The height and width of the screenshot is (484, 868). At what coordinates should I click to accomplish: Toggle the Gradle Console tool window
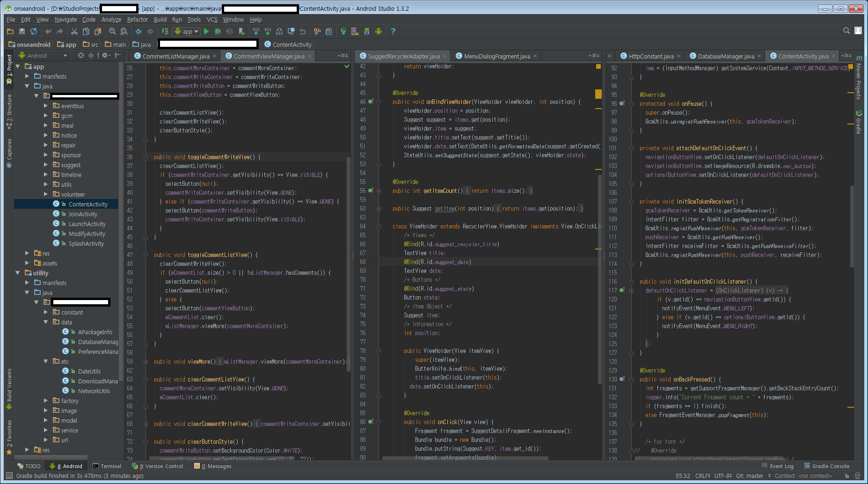[x=827, y=466]
